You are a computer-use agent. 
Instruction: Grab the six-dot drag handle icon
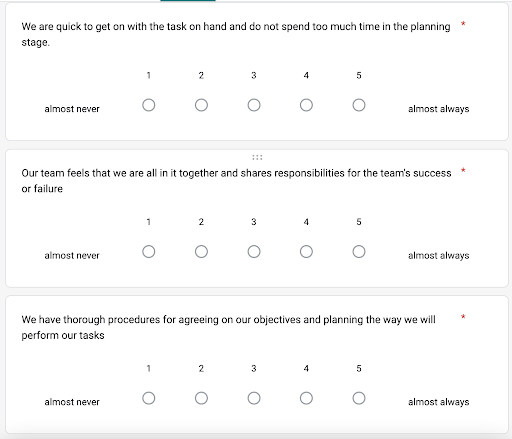click(257, 157)
